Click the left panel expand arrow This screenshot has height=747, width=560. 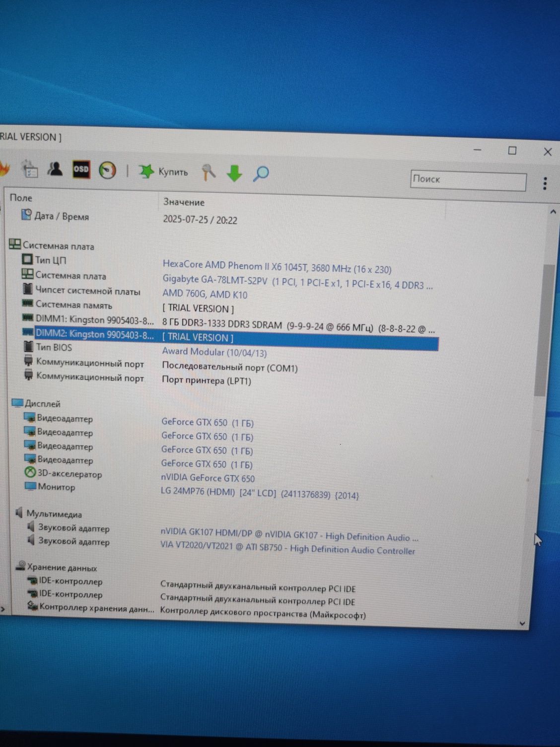pos(2,609)
